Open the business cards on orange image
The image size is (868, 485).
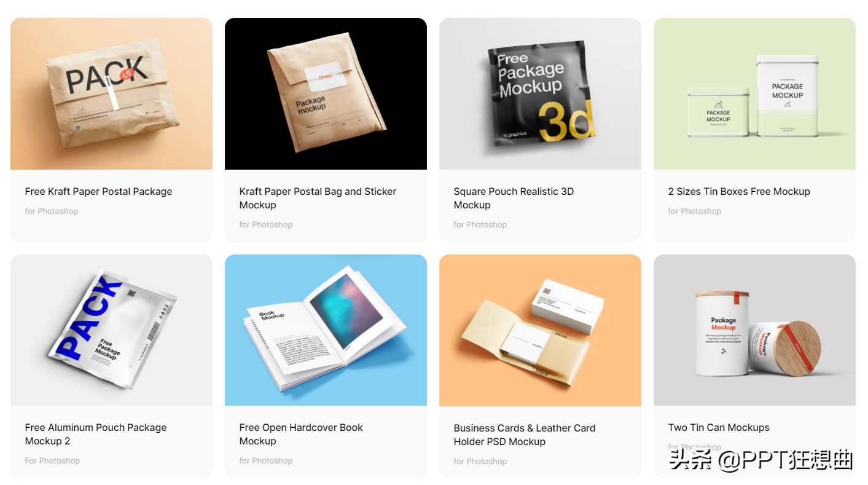click(540, 330)
